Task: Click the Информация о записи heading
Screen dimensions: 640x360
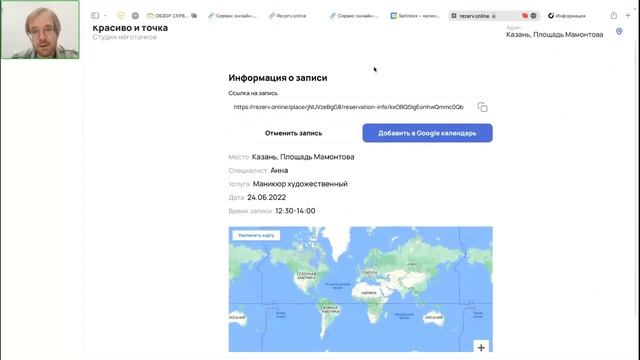Action: pos(278,78)
